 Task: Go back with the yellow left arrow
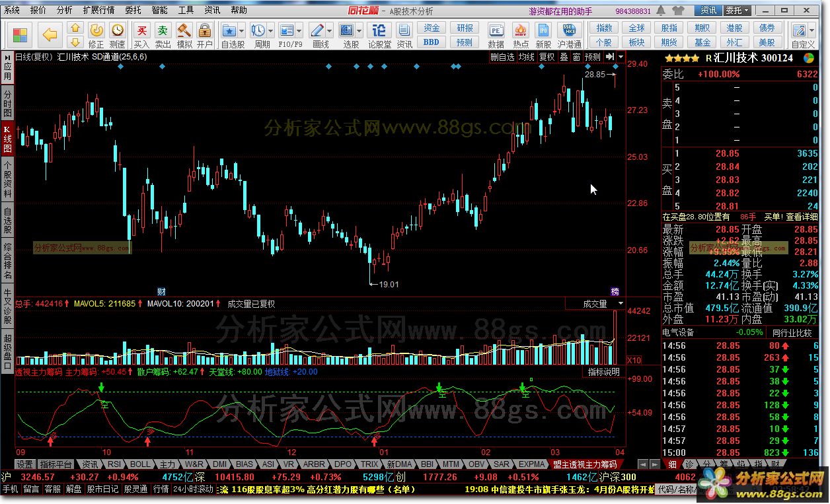pyautogui.click(x=50, y=34)
